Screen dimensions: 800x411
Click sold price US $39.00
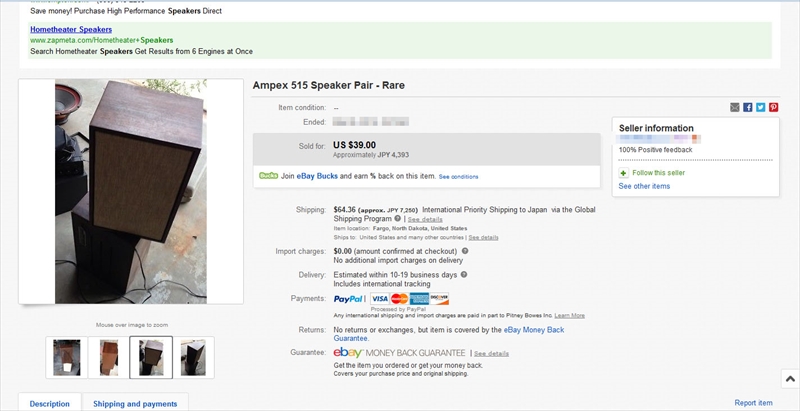tap(355, 145)
